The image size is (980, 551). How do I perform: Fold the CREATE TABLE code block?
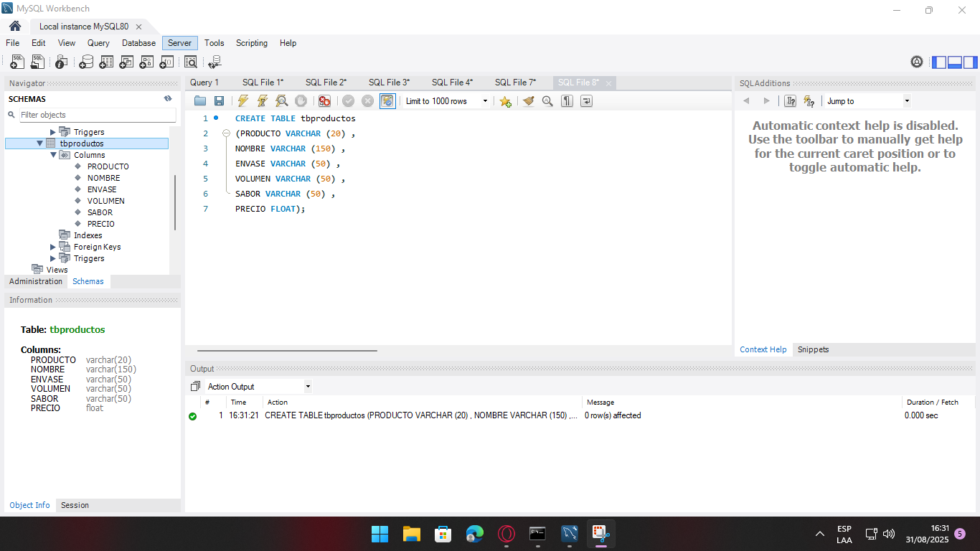coord(226,133)
